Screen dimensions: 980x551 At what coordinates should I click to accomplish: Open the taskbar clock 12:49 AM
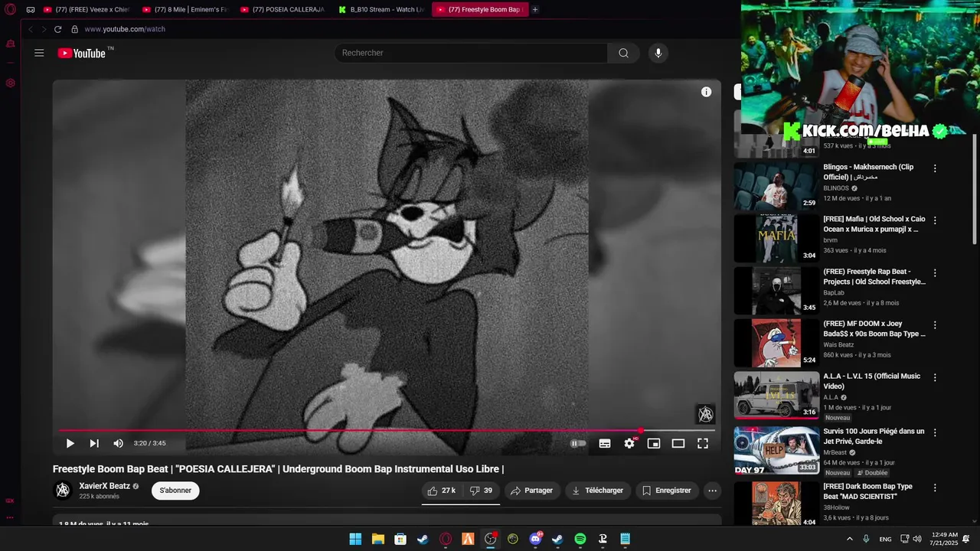click(x=944, y=539)
